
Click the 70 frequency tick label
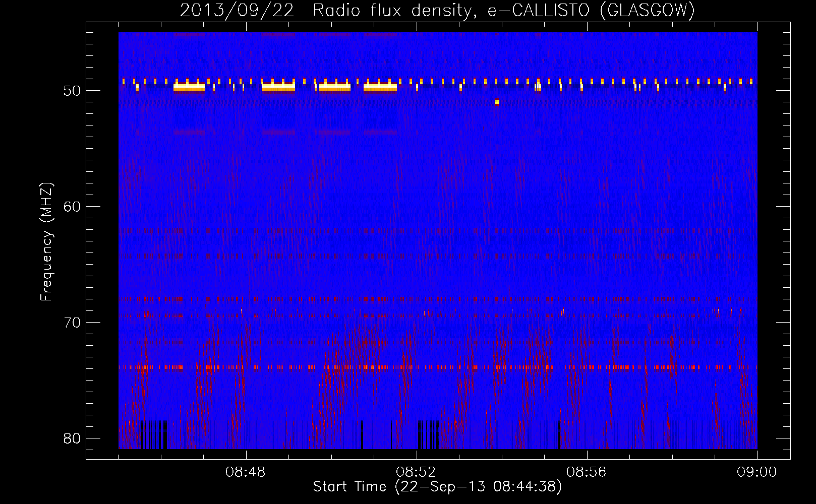coord(72,323)
